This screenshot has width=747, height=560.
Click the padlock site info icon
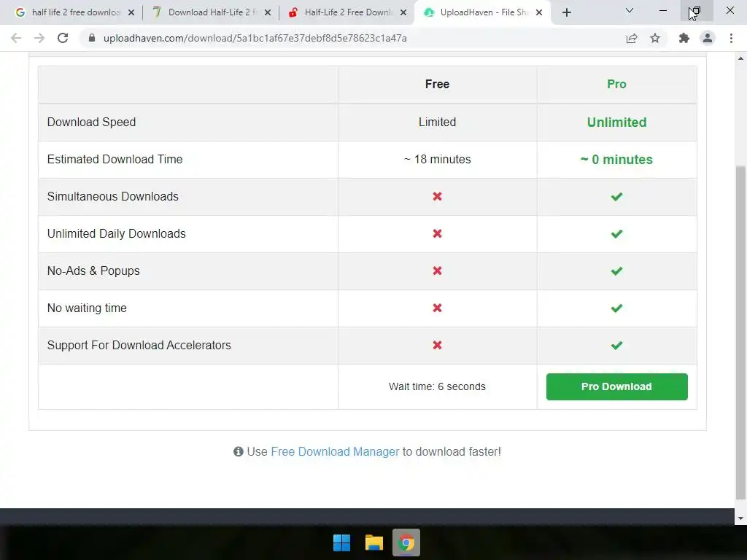coord(92,38)
